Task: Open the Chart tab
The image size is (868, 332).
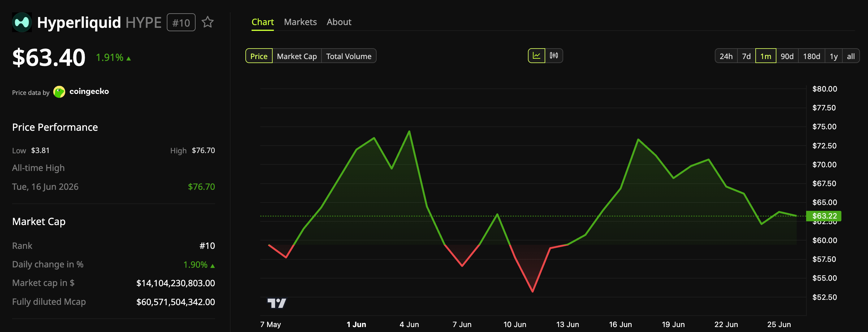Action: pyautogui.click(x=262, y=22)
